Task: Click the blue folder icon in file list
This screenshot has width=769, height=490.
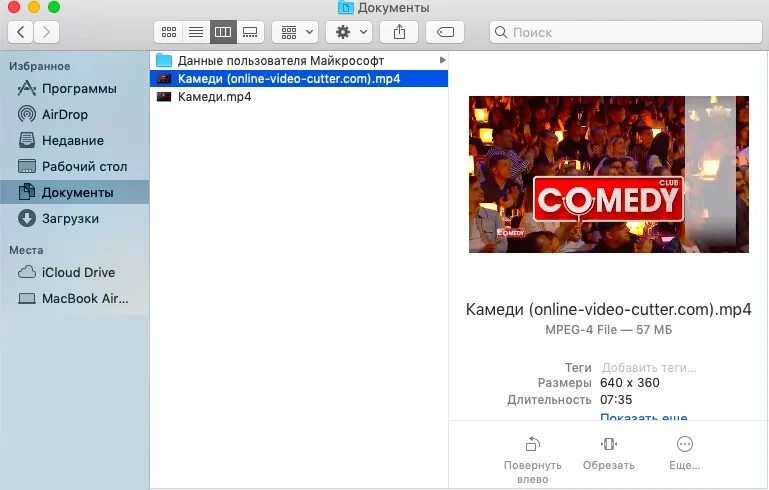Action: 164,60
